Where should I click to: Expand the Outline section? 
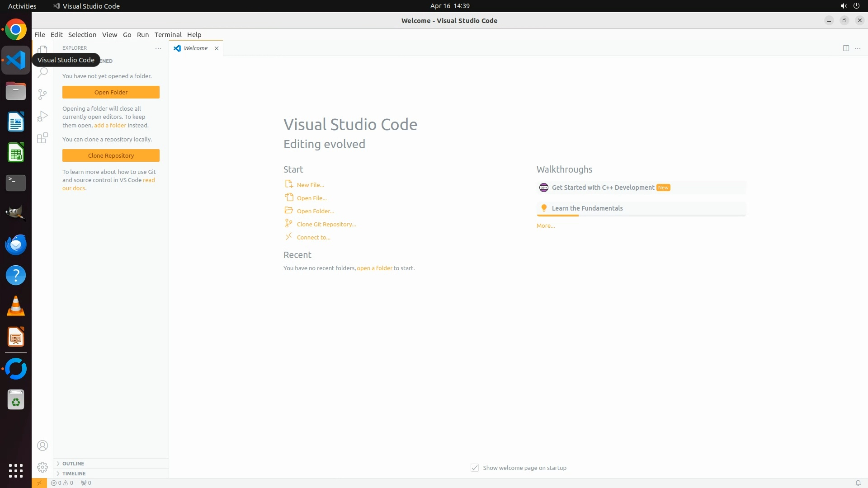pos(73,464)
